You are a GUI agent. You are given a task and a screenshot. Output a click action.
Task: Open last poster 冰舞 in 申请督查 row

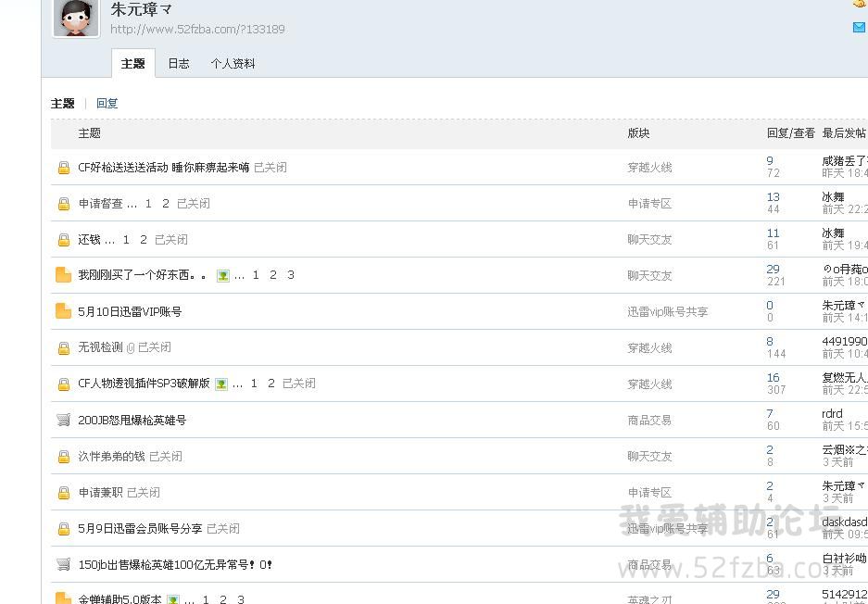click(x=833, y=196)
